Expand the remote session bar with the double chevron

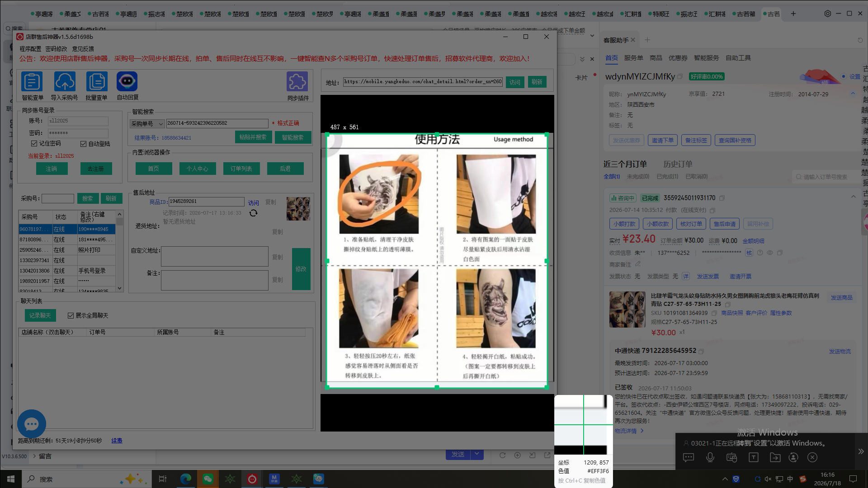[861, 451]
